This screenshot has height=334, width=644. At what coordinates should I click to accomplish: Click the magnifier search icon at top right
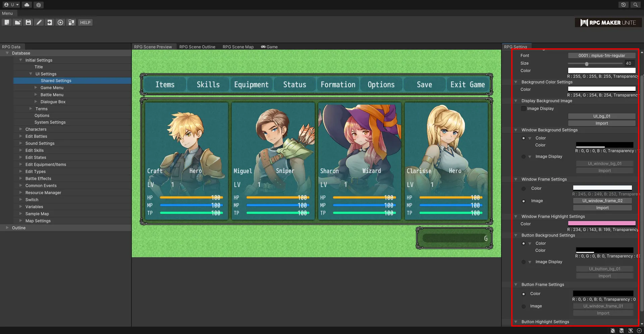pyautogui.click(x=635, y=5)
